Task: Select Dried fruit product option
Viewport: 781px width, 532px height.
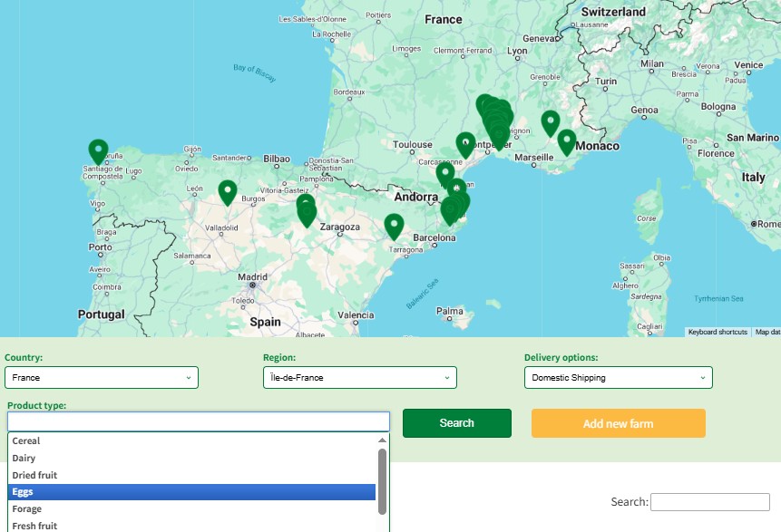Action: (x=191, y=475)
